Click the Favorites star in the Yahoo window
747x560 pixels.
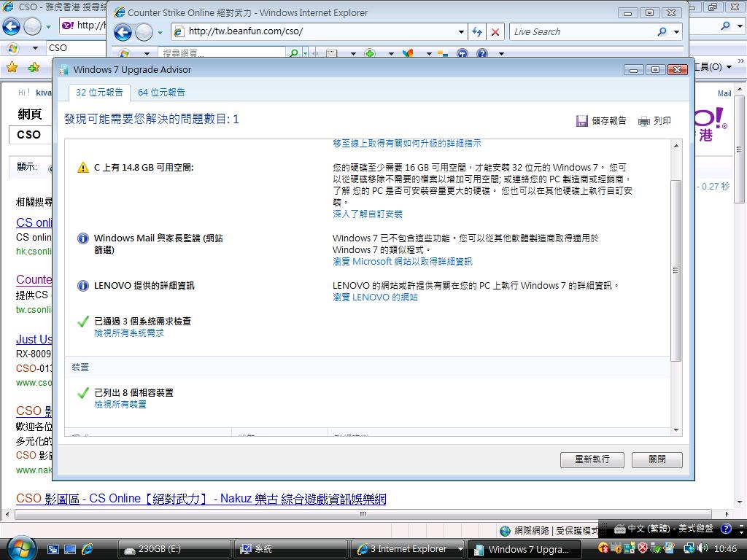(x=12, y=67)
